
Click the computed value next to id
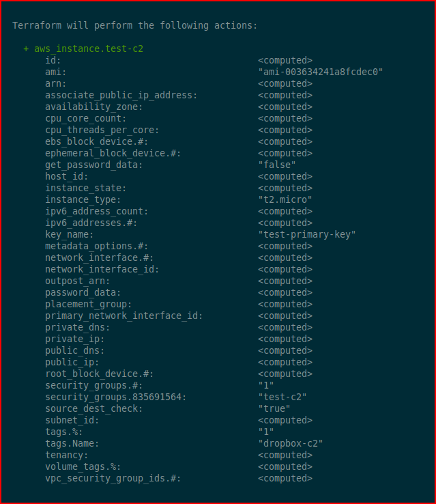[285, 60]
